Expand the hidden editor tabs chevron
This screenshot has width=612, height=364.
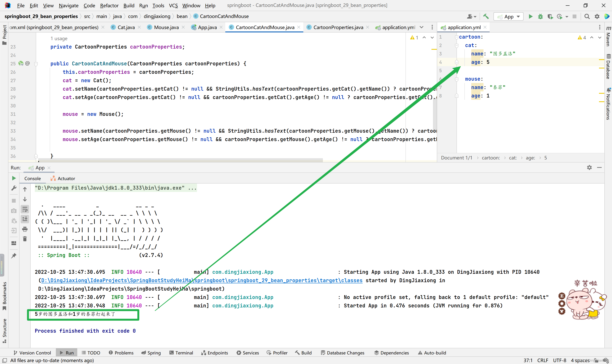(421, 27)
